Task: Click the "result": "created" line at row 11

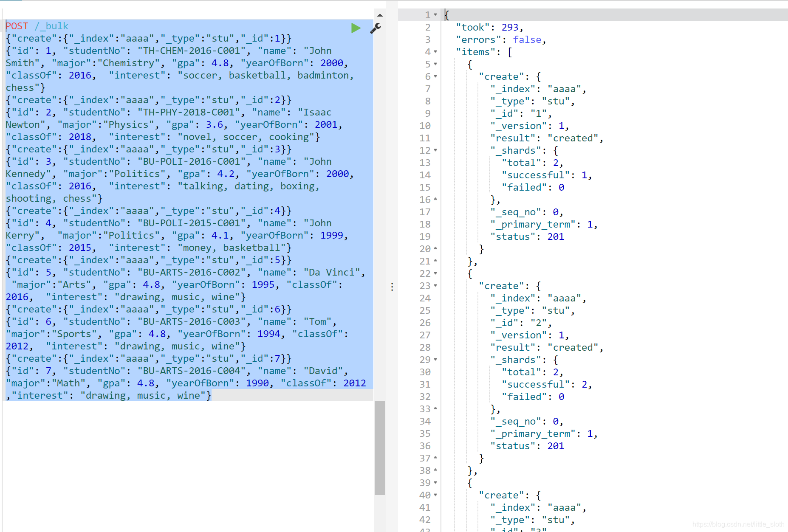Action: pyautogui.click(x=547, y=138)
